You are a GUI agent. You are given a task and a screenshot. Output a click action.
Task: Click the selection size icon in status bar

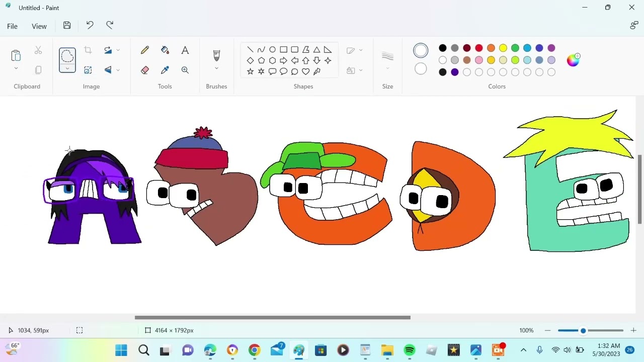point(79,330)
